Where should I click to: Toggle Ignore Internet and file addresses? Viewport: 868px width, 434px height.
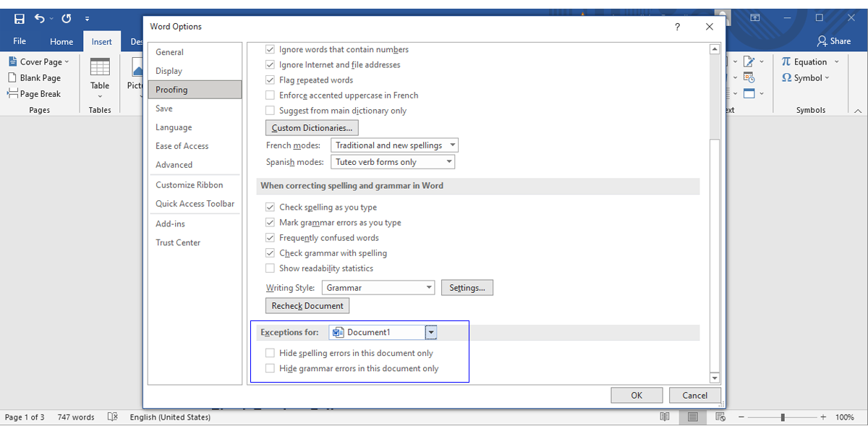pos(271,65)
